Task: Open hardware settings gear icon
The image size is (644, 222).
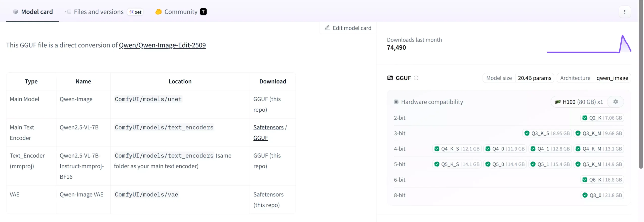Action: coord(615,102)
